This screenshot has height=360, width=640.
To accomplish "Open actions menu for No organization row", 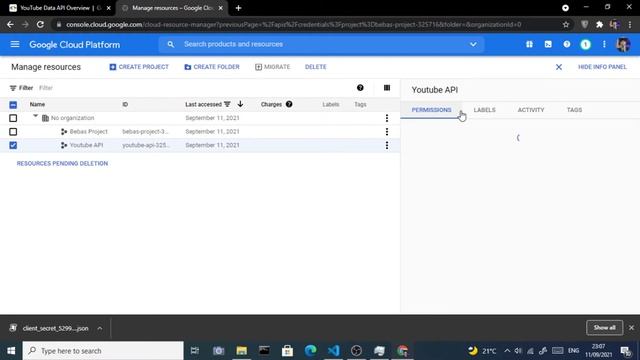I will (387, 118).
